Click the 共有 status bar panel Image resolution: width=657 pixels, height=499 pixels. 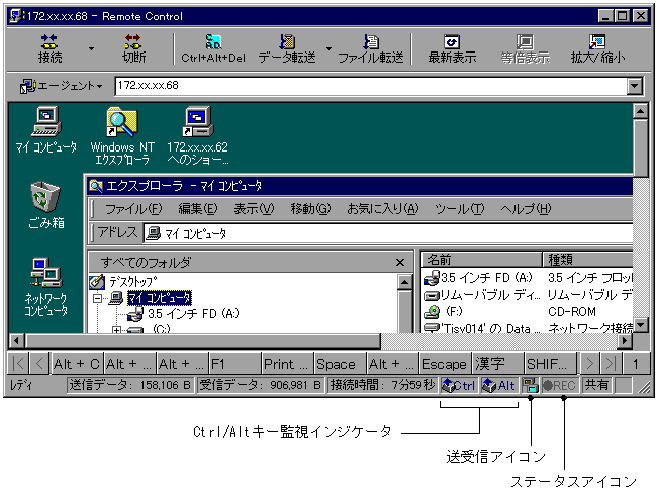[595, 385]
